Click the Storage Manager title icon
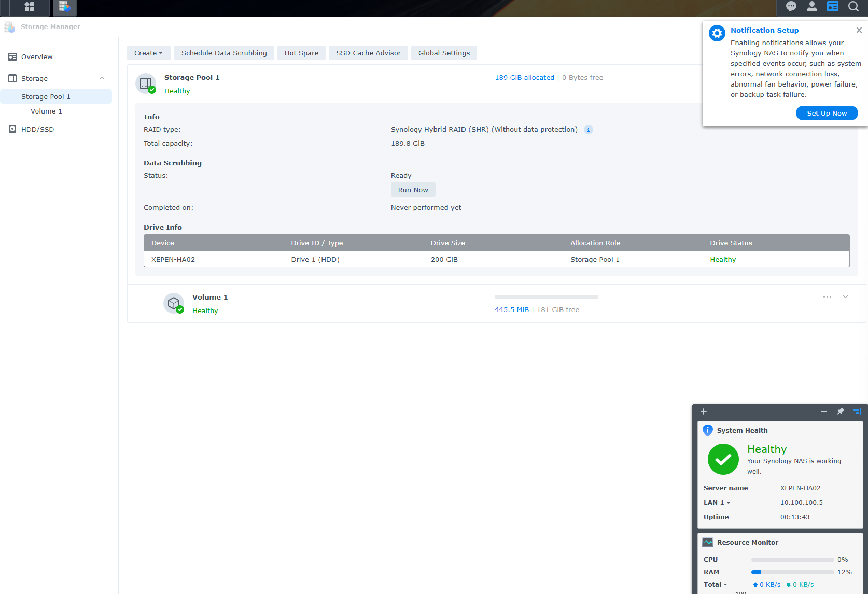This screenshot has width=868, height=594. tap(9, 27)
